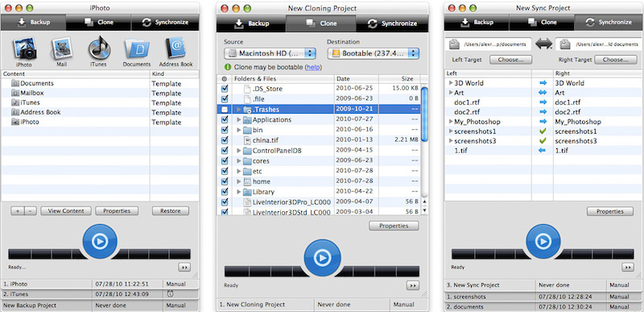Image resolution: width=644 pixels, height=312 pixels.
Task: Select the 2. documents project row
Action: 543,306
